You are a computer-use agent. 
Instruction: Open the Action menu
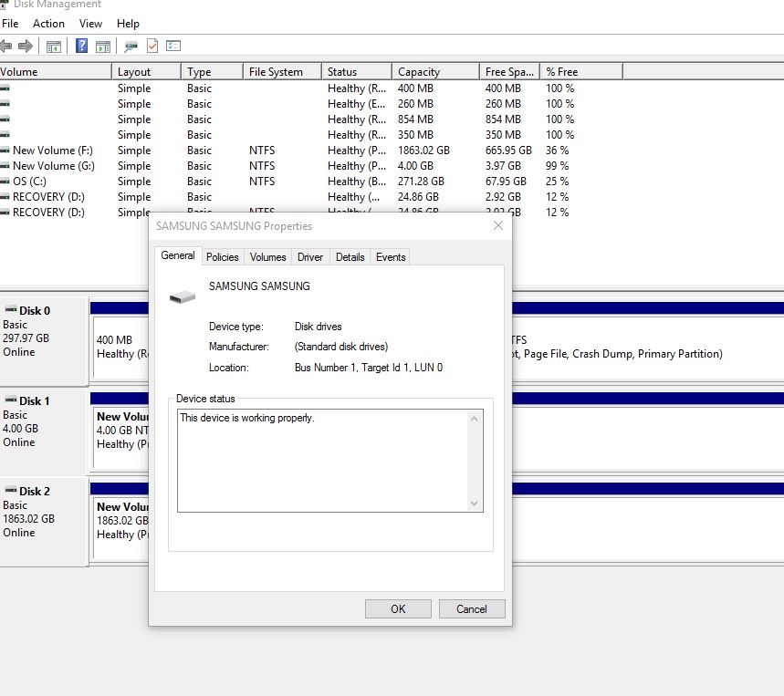point(48,24)
